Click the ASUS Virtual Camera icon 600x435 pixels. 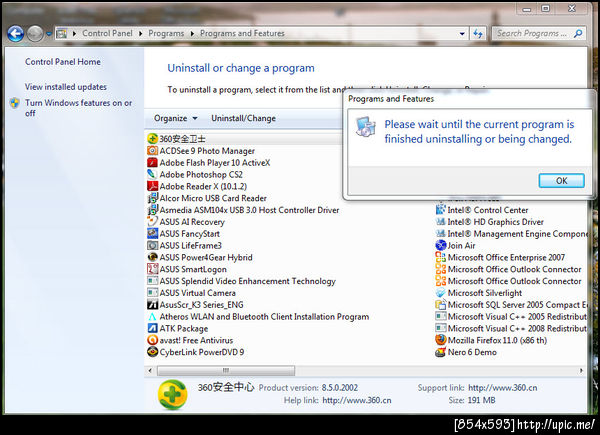pyautogui.click(x=153, y=293)
